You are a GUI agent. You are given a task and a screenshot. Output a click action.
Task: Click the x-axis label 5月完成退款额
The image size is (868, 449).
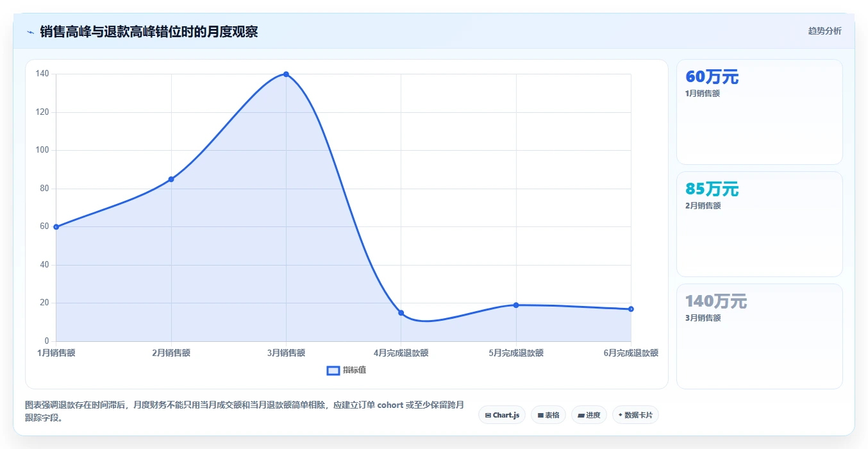point(516,353)
